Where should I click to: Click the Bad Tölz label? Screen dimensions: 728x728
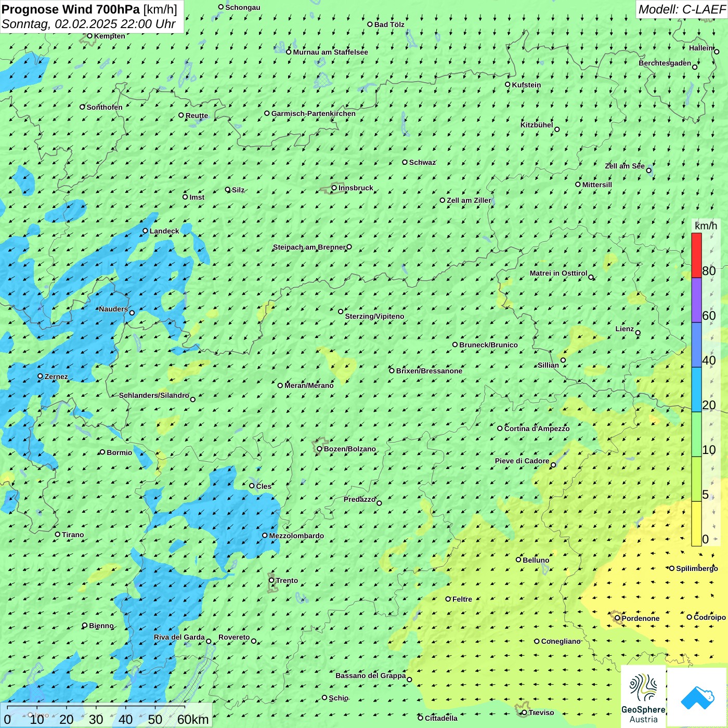(x=389, y=24)
